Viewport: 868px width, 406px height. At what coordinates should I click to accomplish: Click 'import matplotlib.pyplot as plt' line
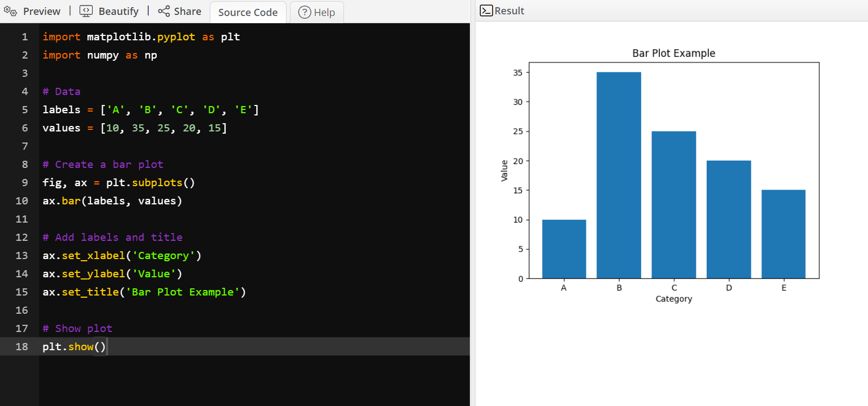(141, 37)
